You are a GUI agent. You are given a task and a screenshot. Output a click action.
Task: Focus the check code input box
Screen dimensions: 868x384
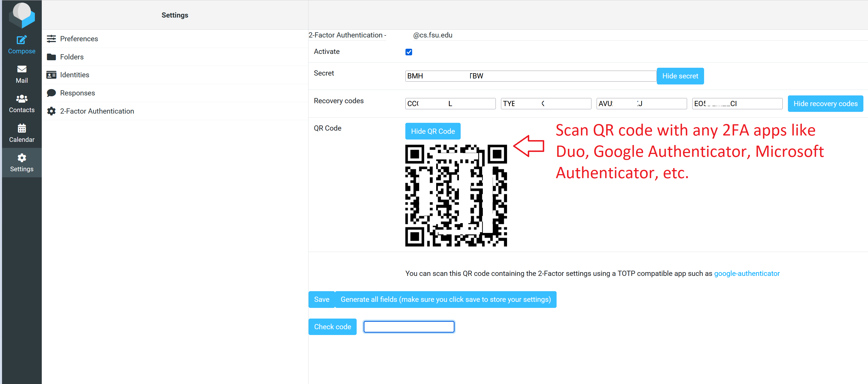click(x=409, y=327)
